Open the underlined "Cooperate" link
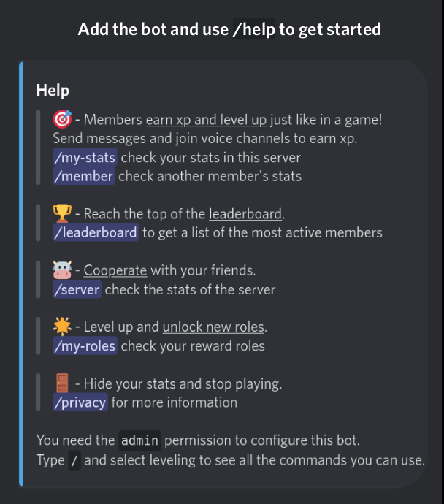Screen dimensions: 444x504 [115, 270]
